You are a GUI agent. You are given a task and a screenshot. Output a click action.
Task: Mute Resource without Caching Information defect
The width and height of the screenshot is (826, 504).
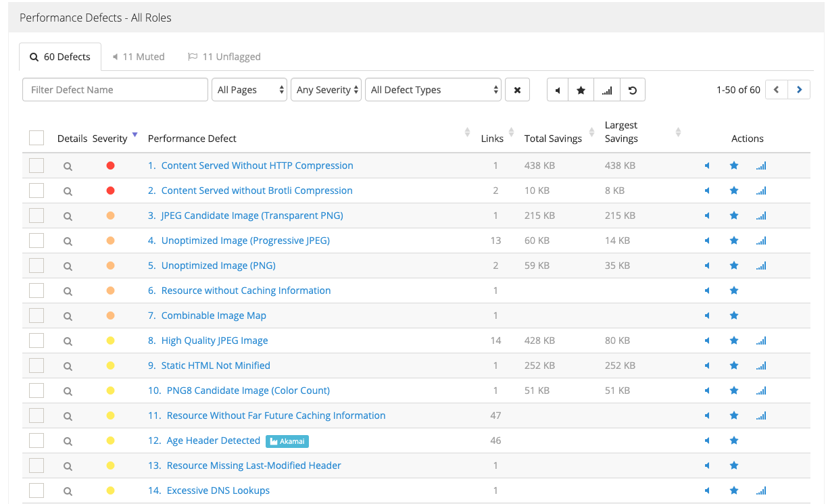(707, 291)
